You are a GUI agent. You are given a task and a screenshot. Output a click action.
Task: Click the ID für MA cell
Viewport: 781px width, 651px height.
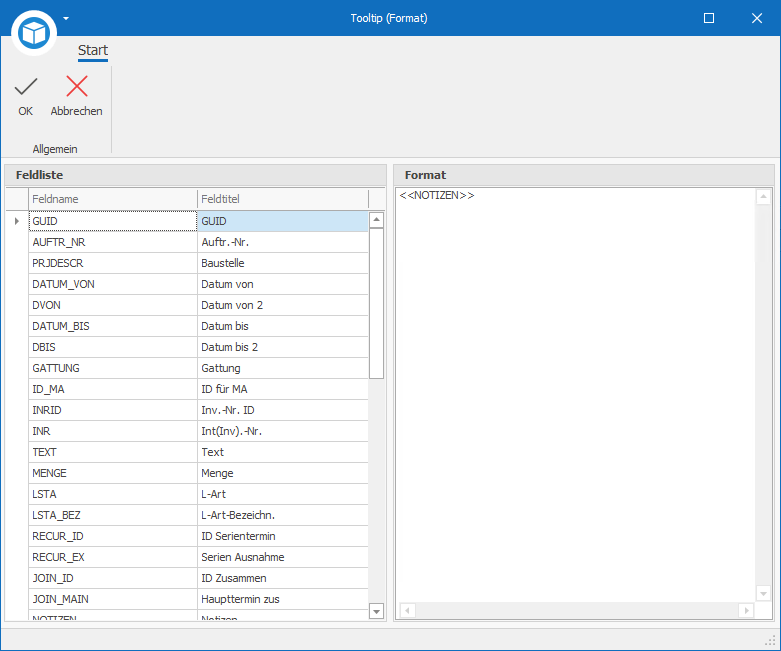pyautogui.click(x=283, y=389)
